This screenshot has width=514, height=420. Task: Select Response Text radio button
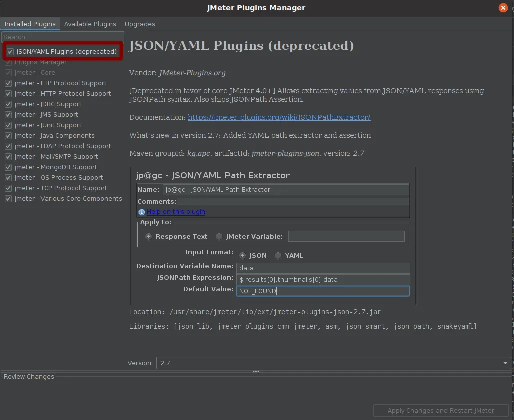149,236
